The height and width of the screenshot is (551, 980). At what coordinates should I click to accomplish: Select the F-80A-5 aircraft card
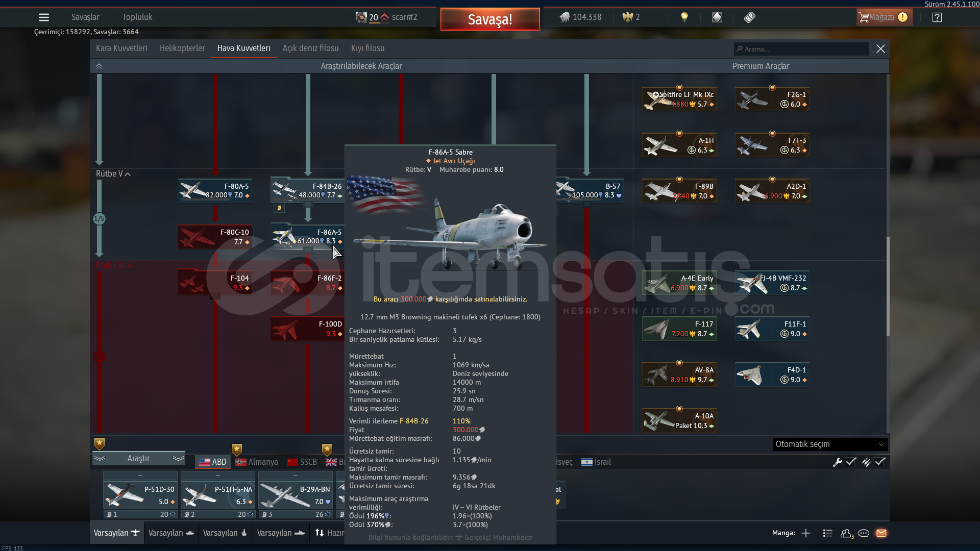(215, 191)
